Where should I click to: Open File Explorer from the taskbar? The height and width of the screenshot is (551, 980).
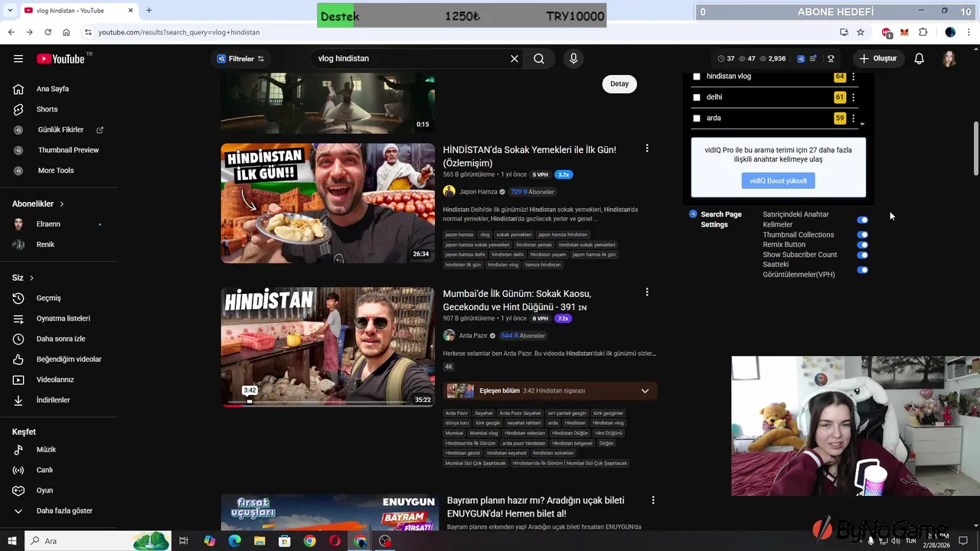[260, 541]
